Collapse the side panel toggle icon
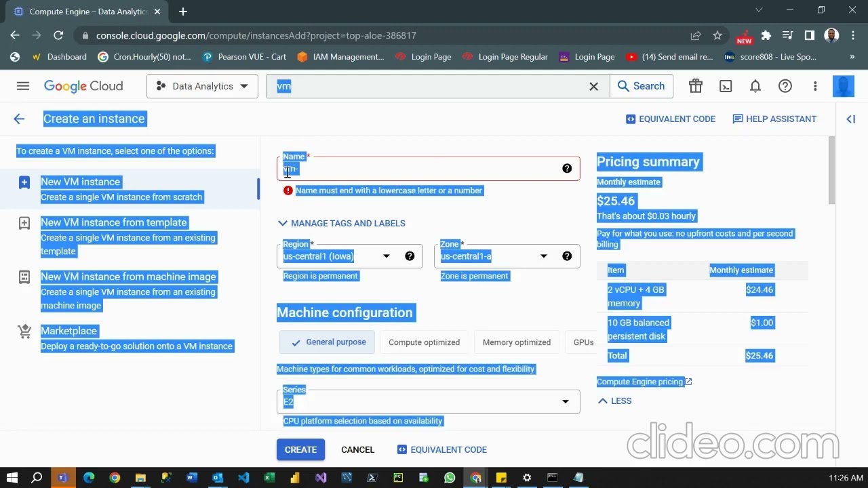 [850, 119]
